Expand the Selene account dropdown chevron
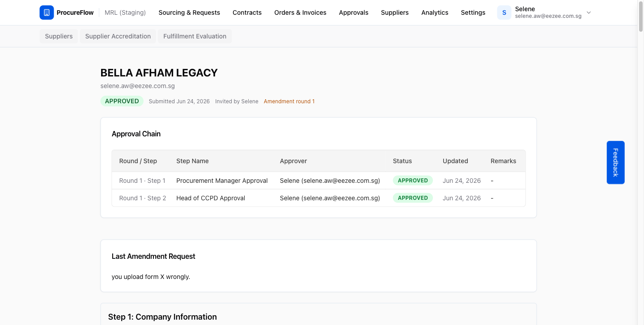 click(589, 13)
